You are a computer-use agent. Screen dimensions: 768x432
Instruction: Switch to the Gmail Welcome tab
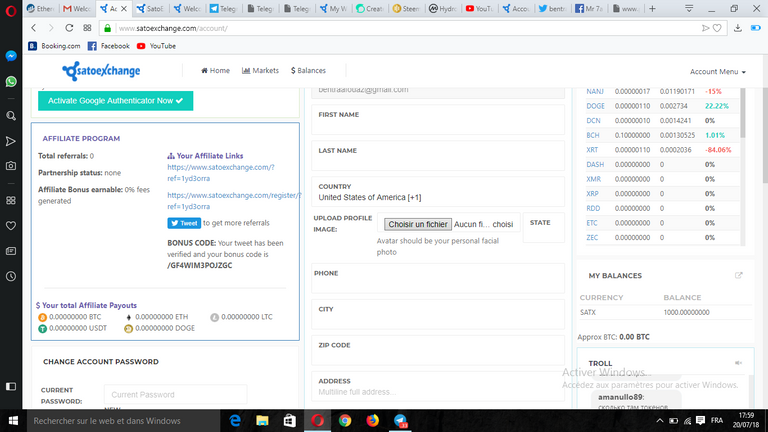coord(77,8)
